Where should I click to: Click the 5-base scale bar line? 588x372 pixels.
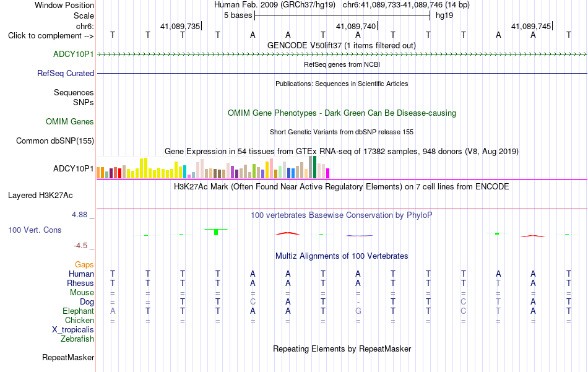pos(342,15)
